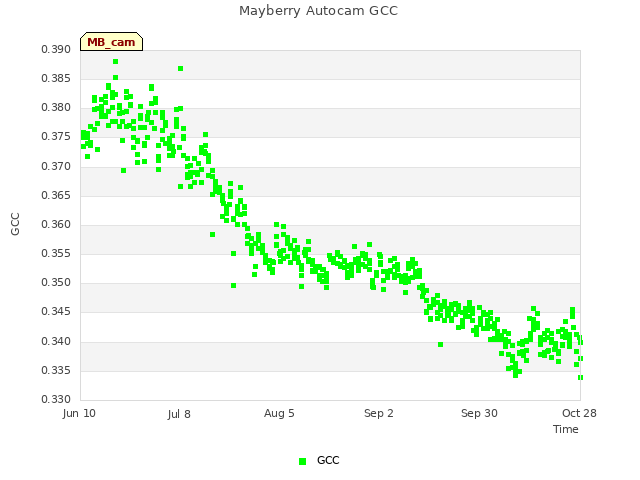The height and width of the screenshot is (480, 640).
Task: Click the Time axis title
Action: tap(566, 429)
